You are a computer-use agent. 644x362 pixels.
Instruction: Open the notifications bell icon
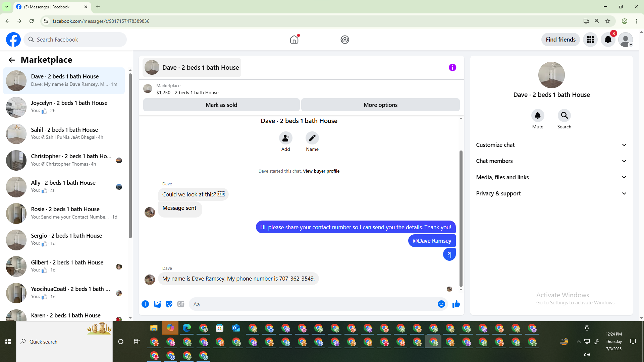[x=608, y=40]
